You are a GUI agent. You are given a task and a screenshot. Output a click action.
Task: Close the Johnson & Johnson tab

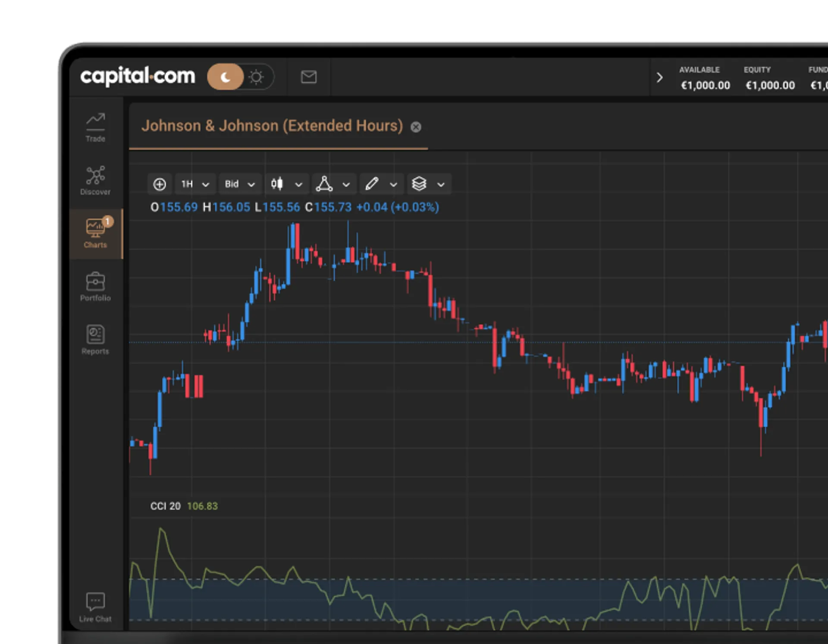click(416, 127)
